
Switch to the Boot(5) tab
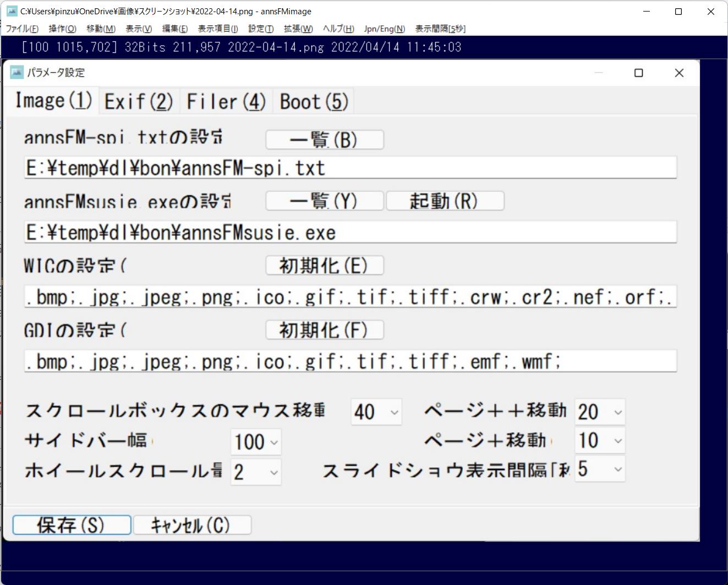(314, 102)
